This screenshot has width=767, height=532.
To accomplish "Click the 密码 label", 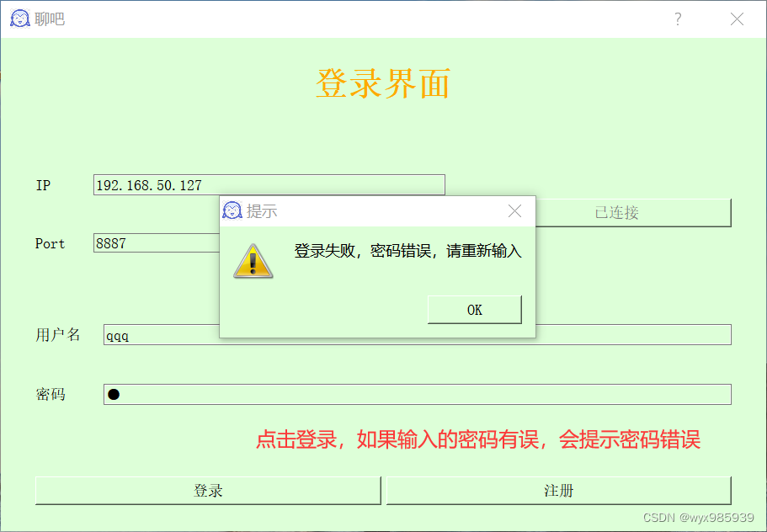I will tap(51, 394).
